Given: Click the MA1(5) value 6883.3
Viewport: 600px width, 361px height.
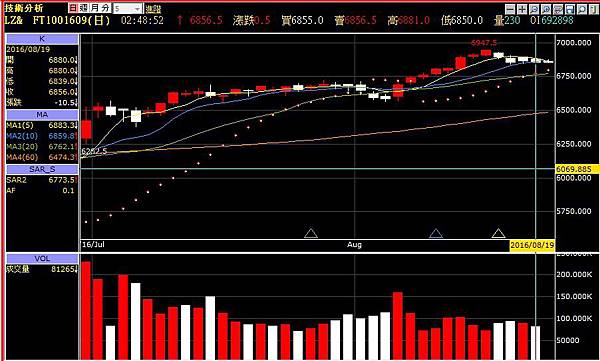Looking at the screenshot, I should coord(63,125).
